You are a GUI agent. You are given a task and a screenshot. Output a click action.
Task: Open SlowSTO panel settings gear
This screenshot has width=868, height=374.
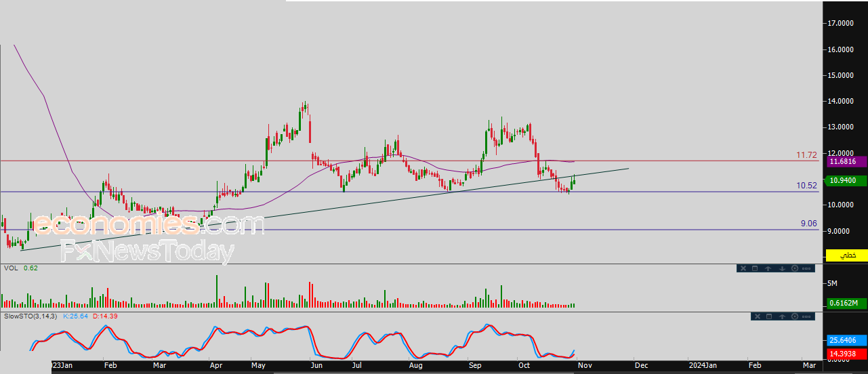coord(794,316)
